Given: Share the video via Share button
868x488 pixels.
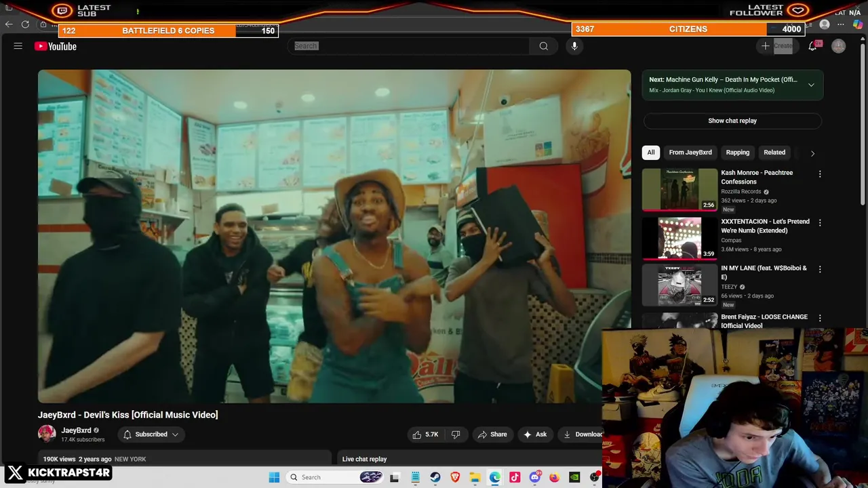Looking at the screenshot, I should tap(492, 434).
